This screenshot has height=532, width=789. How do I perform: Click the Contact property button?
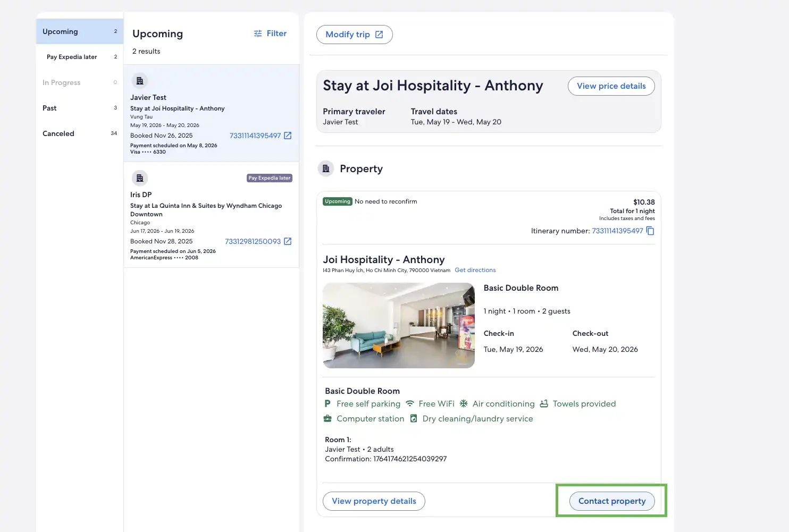click(x=611, y=501)
